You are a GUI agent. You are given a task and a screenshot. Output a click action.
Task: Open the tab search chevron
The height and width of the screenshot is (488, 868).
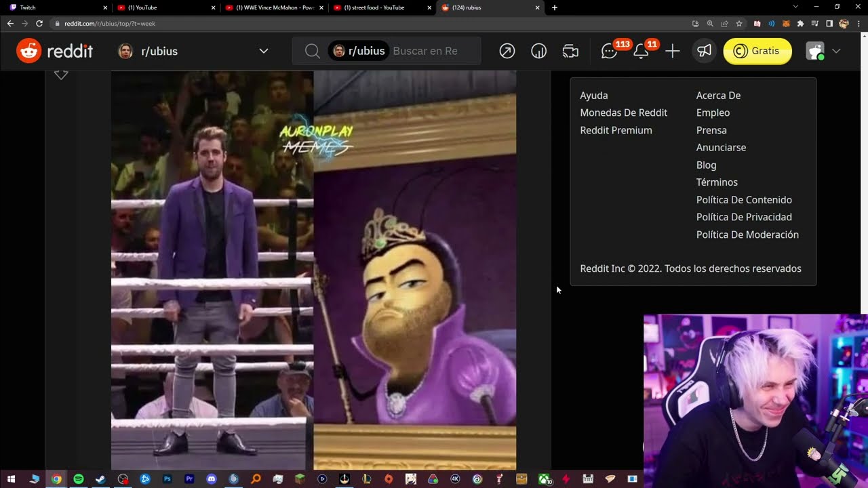click(x=795, y=7)
